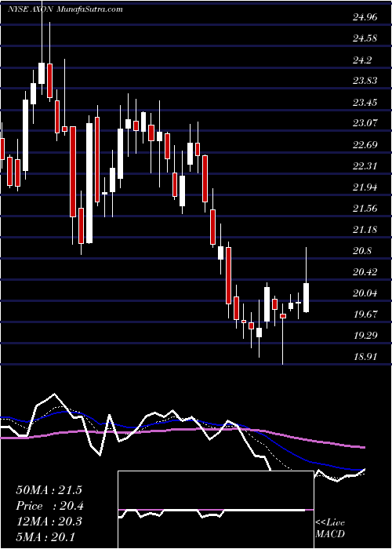Select the 23.07 price axis label
The width and height of the screenshot is (392, 549).
click(x=365, y=123)
